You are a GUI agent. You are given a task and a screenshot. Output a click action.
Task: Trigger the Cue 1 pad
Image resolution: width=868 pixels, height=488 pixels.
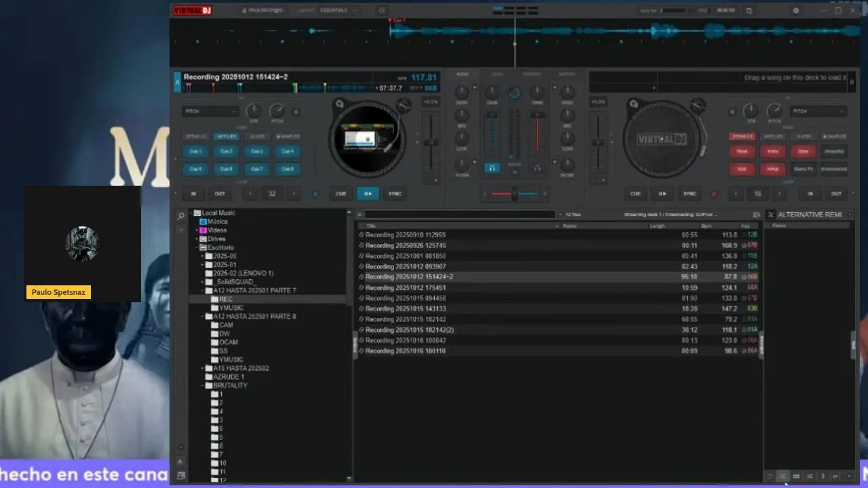196,151
